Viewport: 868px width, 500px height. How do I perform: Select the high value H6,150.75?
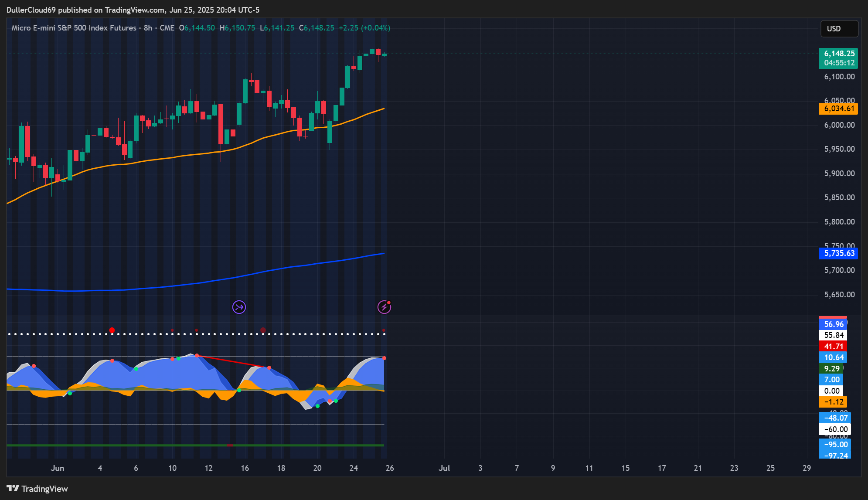238,28
